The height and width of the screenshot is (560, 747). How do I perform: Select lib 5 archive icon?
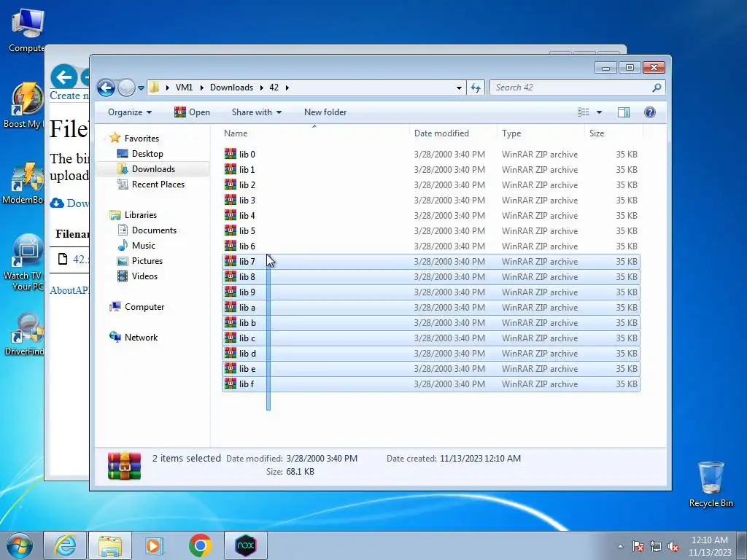(231, 230)
